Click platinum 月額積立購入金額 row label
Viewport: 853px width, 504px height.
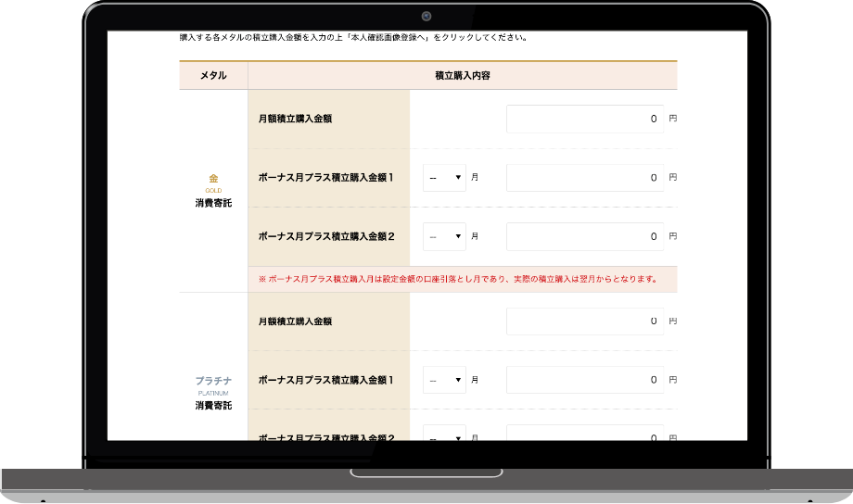click(295, 321)
